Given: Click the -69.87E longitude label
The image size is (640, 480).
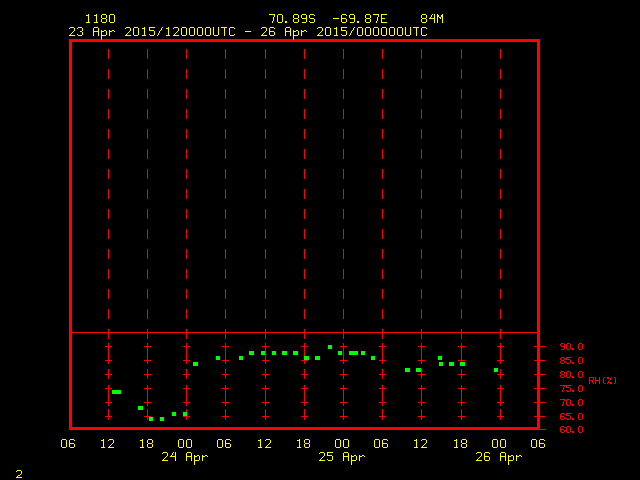Looking at the screenshot, I should coord(366,19).
